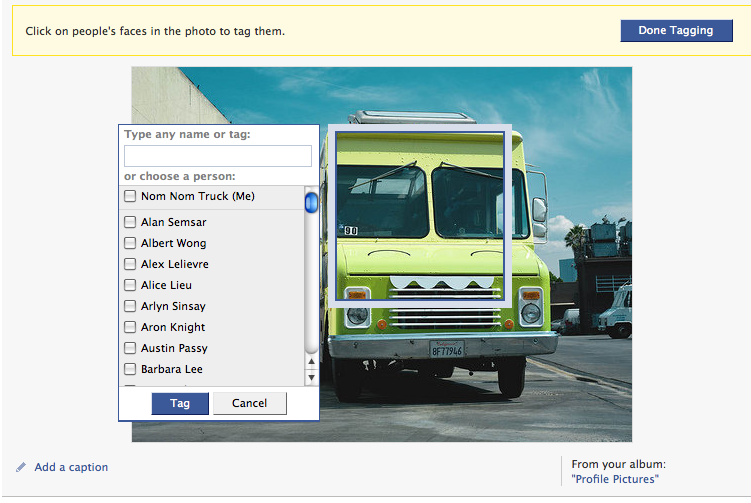Click the name text "Aron Knight"
Image resolution: width=751 pixels, height=503 pixels.
click(173, 327)
